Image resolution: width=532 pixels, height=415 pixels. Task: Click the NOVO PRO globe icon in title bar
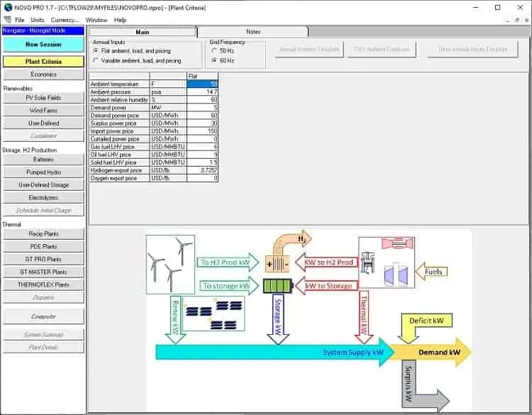tap(8, 7)
